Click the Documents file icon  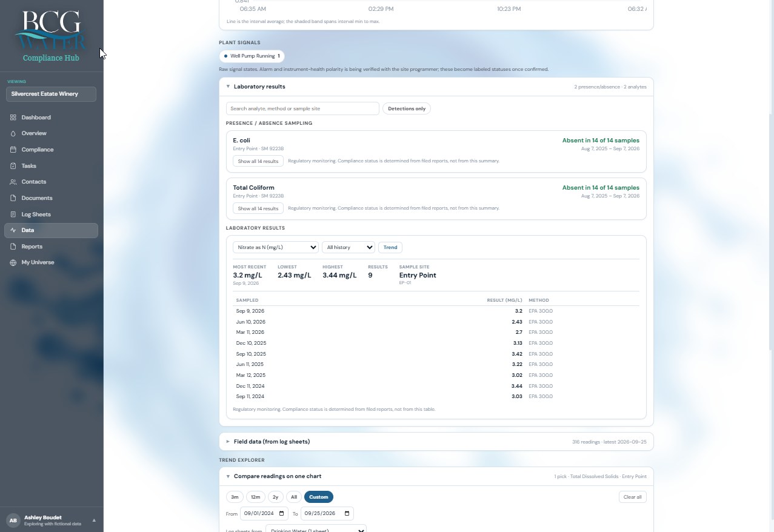13,198
